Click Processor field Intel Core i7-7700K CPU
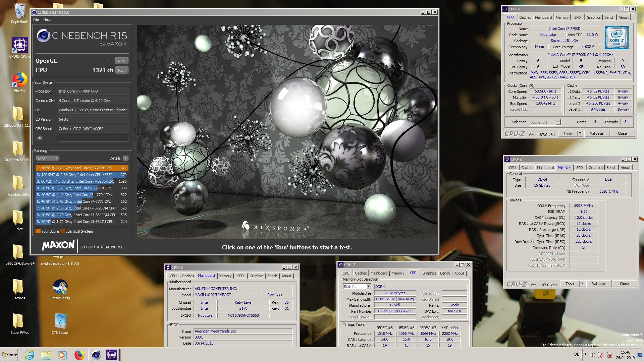Viewport: 644px width, 362px height. click(x=93, y=91)
